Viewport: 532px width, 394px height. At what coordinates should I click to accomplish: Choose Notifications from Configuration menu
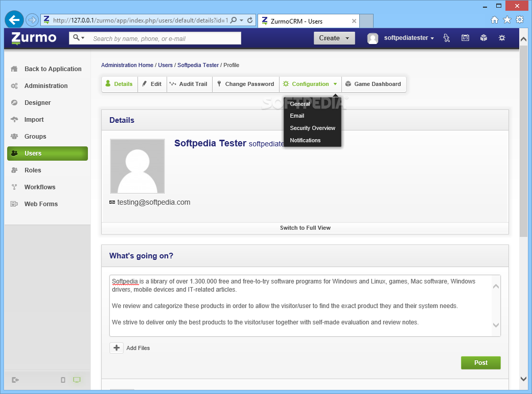coord(305,140)
